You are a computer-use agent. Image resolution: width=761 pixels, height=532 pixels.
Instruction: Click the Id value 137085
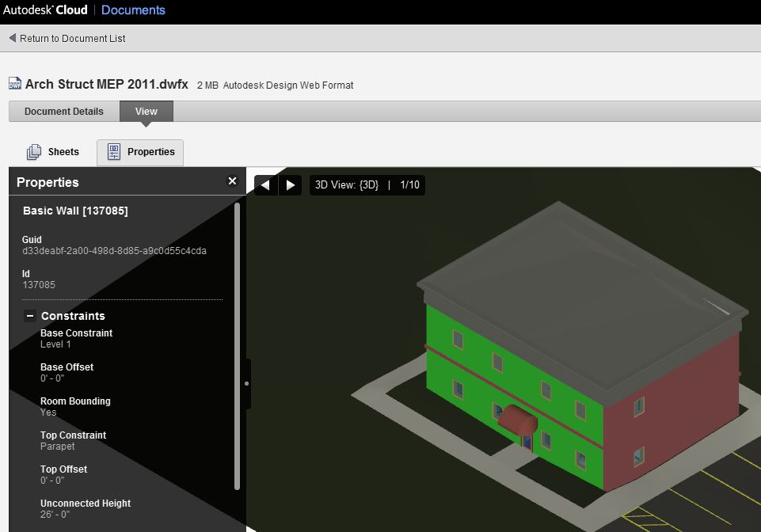39,285
